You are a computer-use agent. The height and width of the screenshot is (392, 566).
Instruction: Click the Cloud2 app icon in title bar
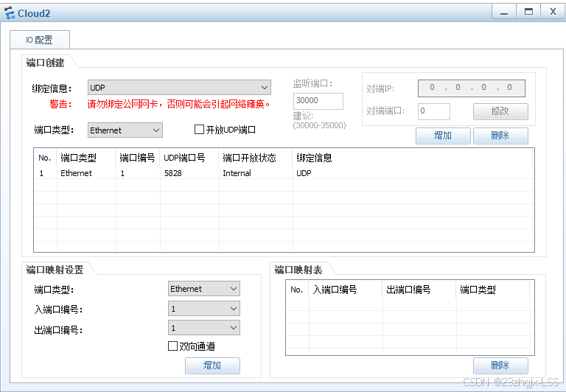10,13
